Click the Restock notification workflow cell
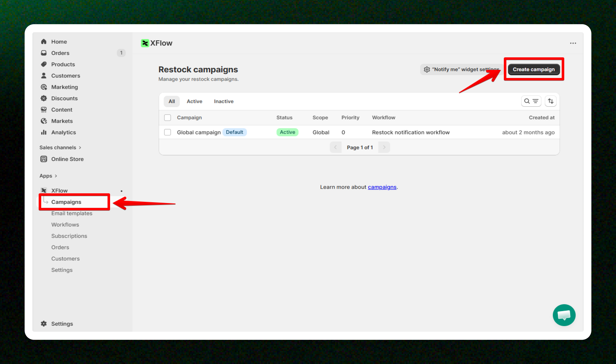This screenshot has width=616, height=364. click(x=411, y=132)
